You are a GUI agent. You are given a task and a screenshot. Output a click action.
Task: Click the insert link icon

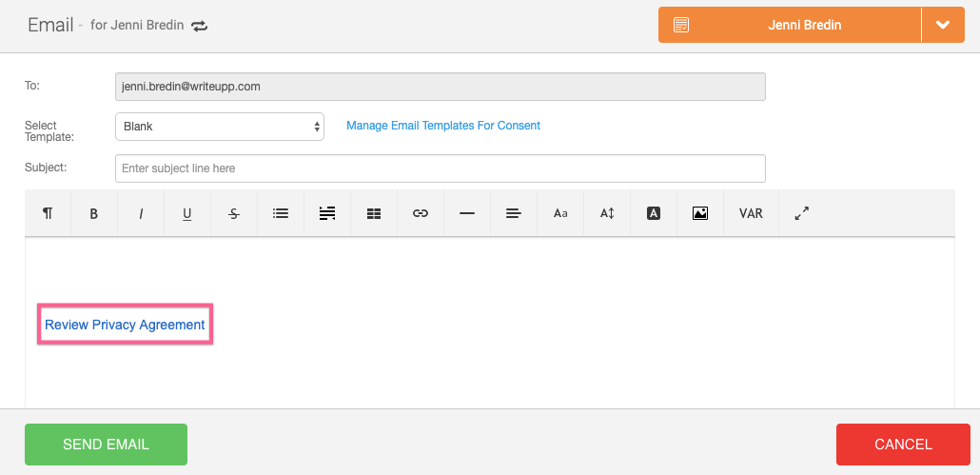pyautogui.click(x=421, y=213)
